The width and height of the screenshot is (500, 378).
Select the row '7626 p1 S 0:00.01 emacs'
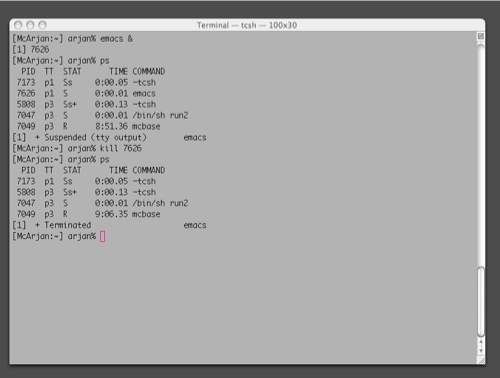tap(86, 94)
